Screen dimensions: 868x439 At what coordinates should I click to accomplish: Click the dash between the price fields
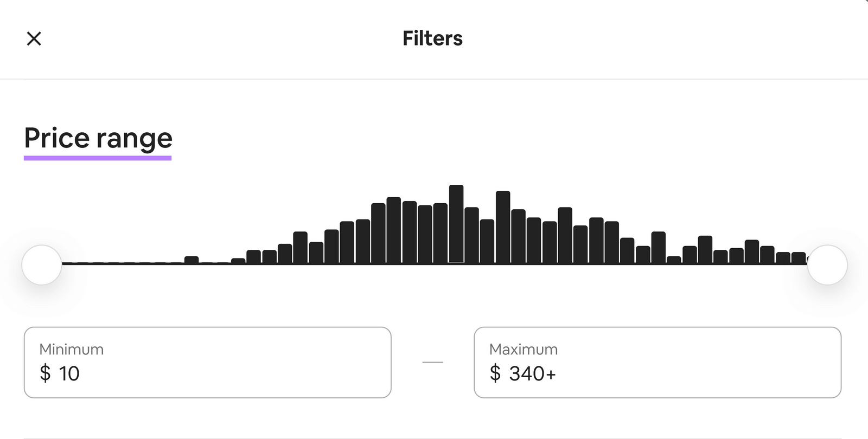pos(432,362)
